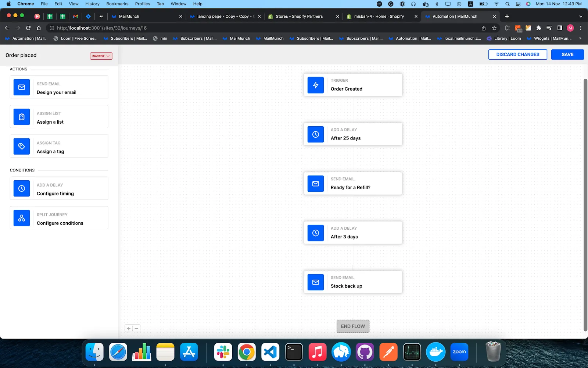
Task: Open the browser share icon
Action: pyautogui.click(x=484, y=28)
